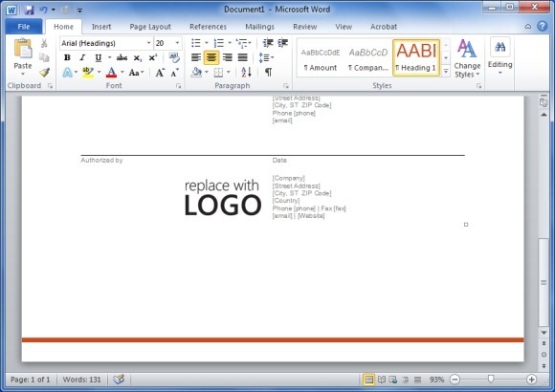555x392 pixels.
Task: Click the Show/Hide paragraph marks icon
Action: (x=268, y=72)
